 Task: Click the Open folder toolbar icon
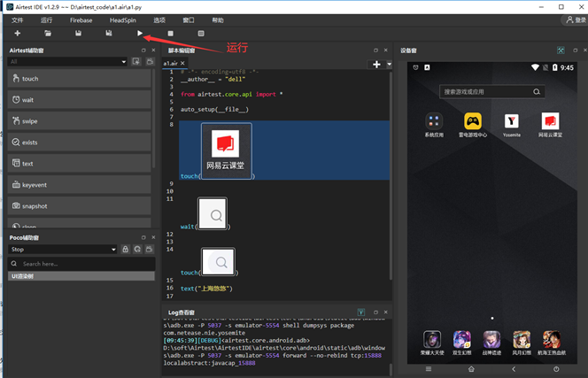point(47,34)
